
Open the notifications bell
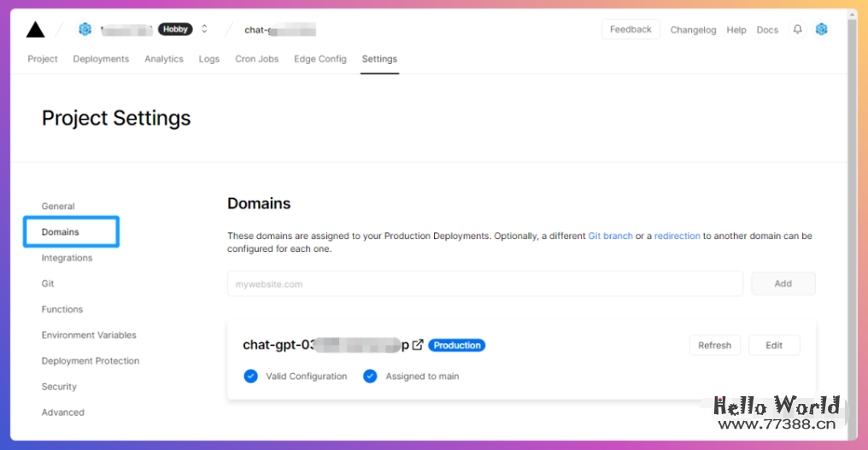(x=797, y=30)
